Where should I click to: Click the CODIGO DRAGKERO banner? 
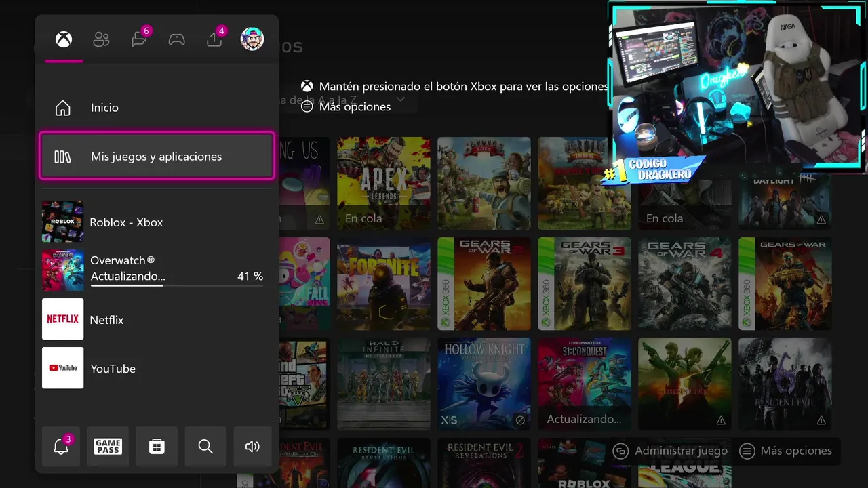click(x=652, y=169)
